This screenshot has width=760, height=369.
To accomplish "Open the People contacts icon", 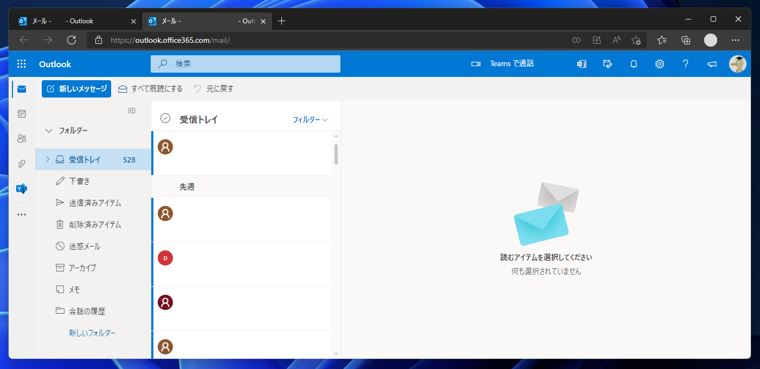I will (x=21, y=139).
